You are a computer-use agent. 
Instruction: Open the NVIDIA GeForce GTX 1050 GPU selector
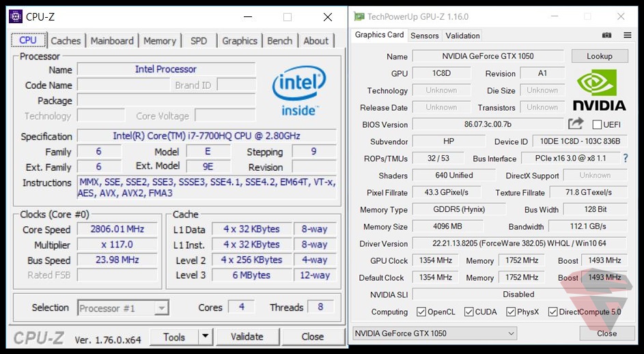pos(434,333)
